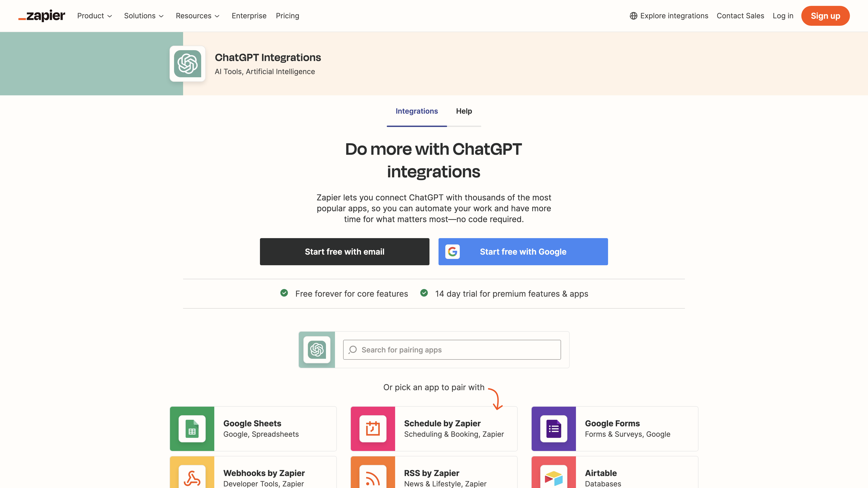Click 'Forms & Surveys, Google' text
The image size is (868, 488).
pyautogui.click(x=627, y=434)
